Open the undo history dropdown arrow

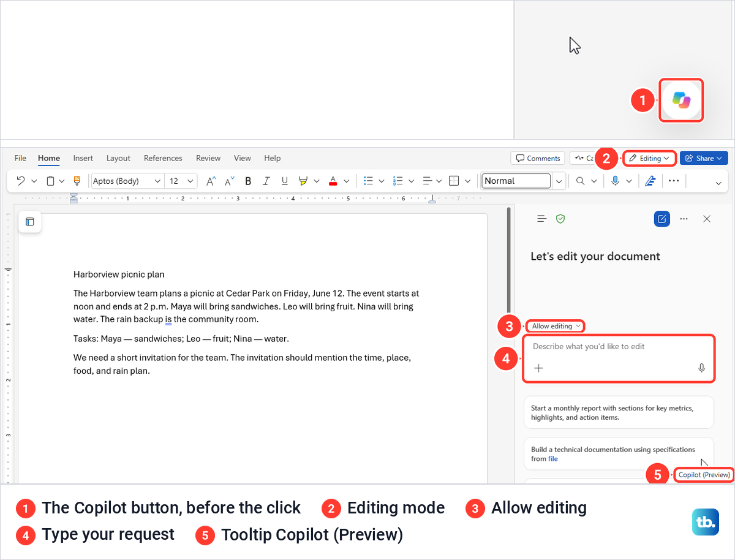pyautogui.click(x=34, y=181)
